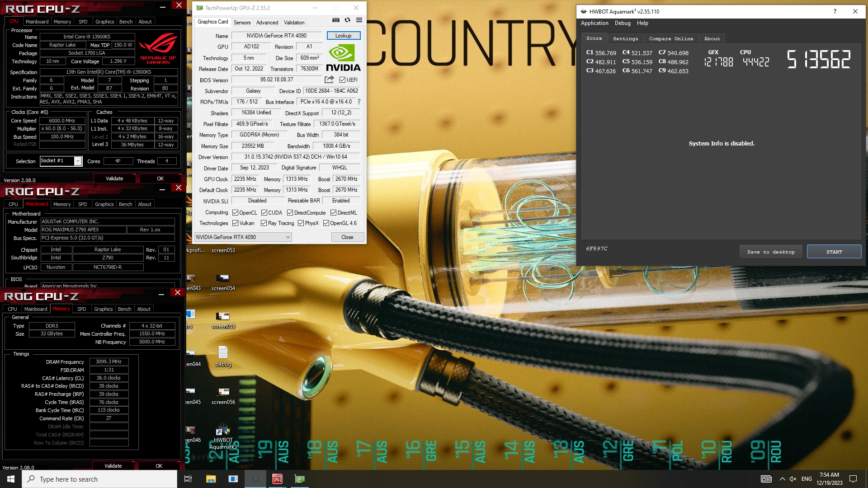Open Bench tab in the CPU-Z Motherboard window

pos(125,204)
